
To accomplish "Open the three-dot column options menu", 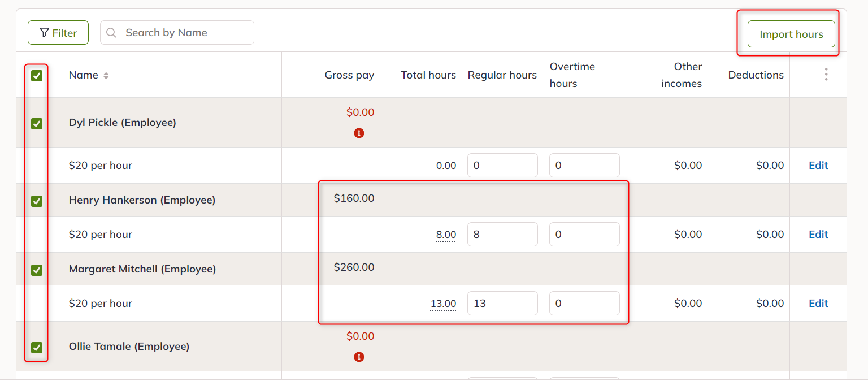I will [x=826, y=75].
